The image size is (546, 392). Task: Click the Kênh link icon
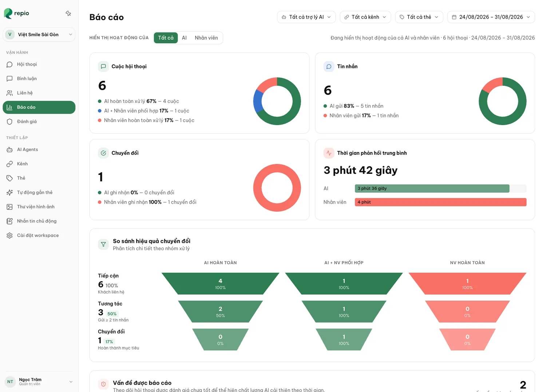pos(10,164)
